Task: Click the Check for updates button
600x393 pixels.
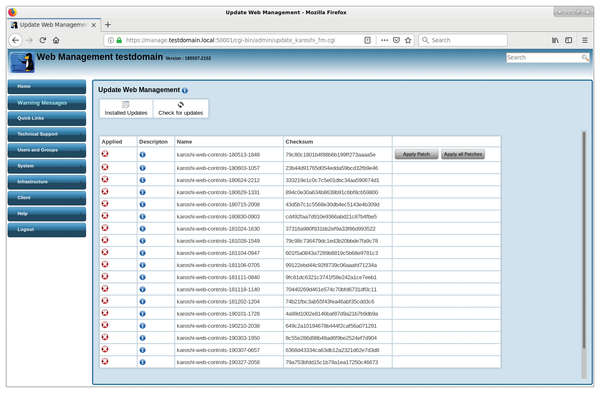Action: (181, 109)
